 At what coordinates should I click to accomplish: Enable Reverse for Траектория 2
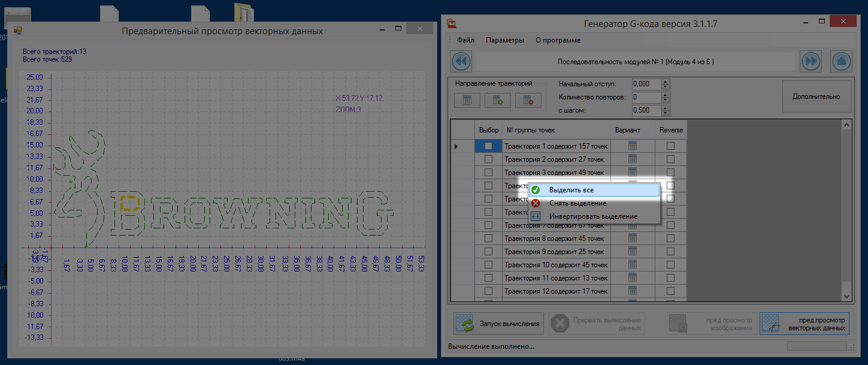pyautogui.click(x=670, y=159)
